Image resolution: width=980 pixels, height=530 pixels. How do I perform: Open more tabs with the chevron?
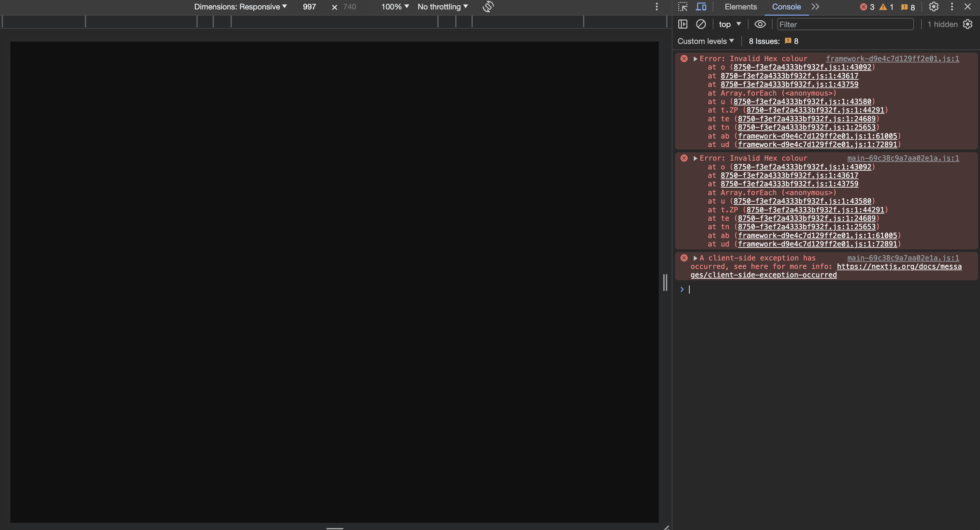click(x=815, y=7)
